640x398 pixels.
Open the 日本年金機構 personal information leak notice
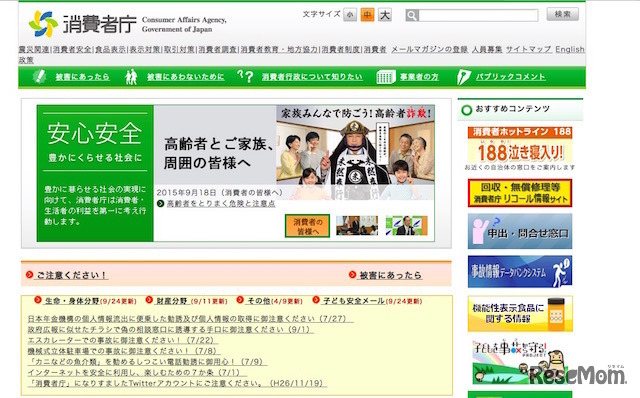point(190,318)
